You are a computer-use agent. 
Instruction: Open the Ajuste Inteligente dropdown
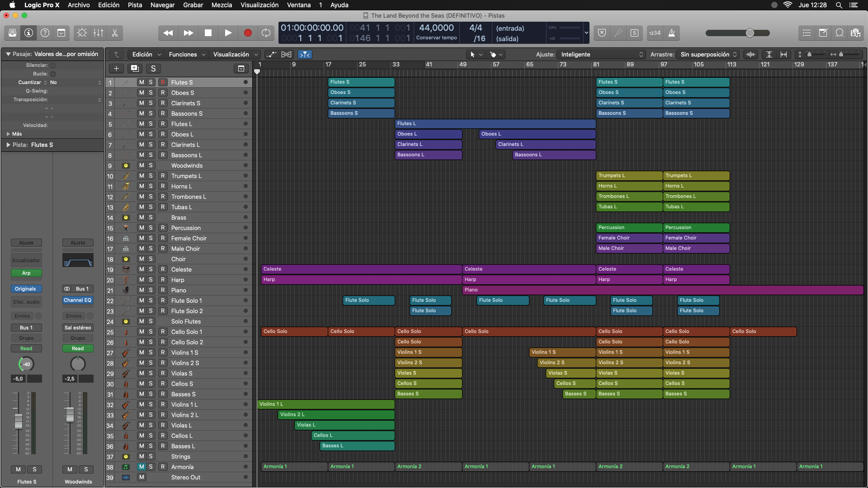coord(601,54)
